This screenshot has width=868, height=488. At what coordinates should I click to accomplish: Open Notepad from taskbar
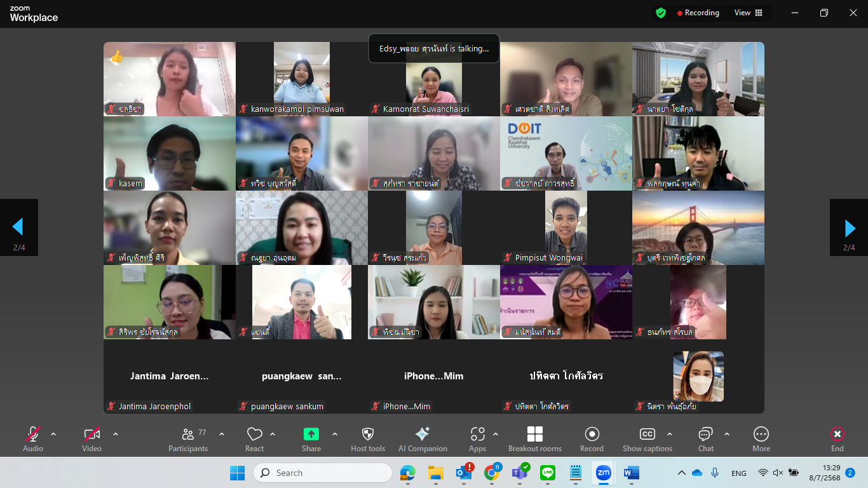pos(576,473)
